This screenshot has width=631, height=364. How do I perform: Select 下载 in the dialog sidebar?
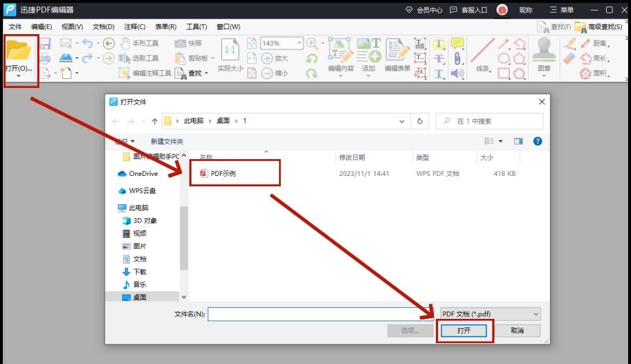coord(140,271)
